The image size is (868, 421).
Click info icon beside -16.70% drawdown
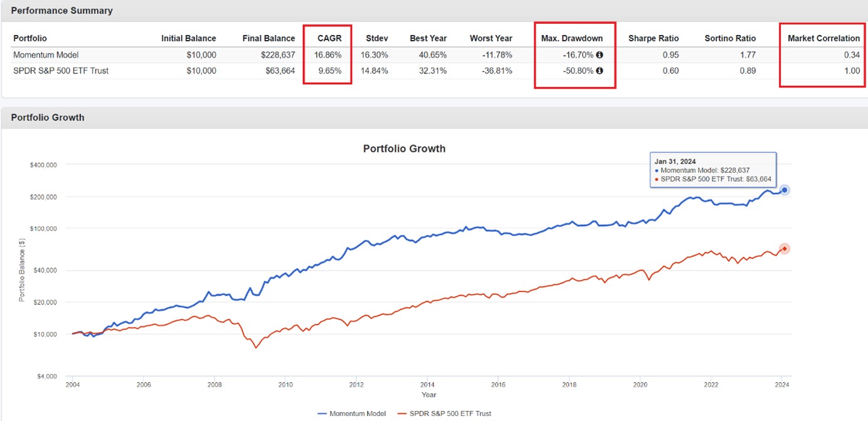click(600, 55)
